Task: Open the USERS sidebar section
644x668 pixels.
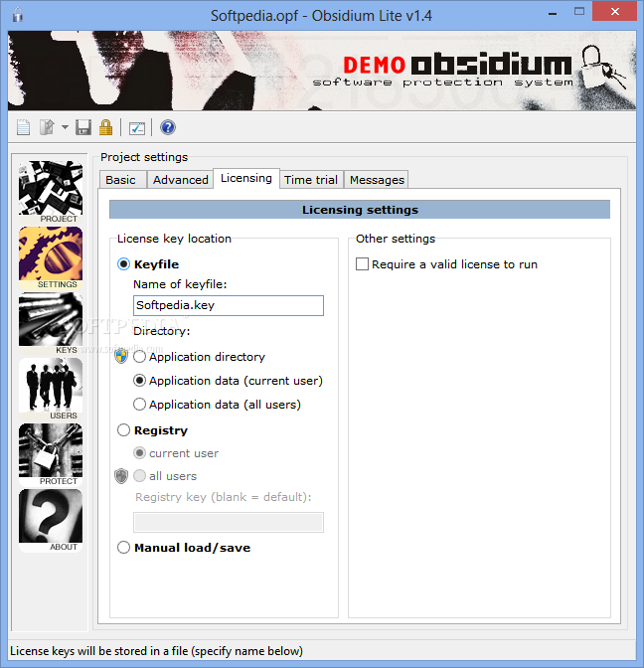Action: click(51, 389)
